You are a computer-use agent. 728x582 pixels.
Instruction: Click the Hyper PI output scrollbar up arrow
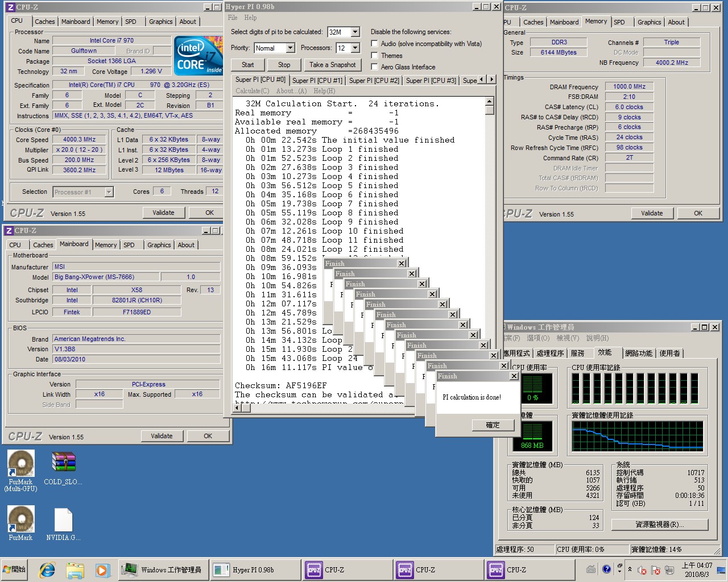pyautogui.click(x=489, y=102)
